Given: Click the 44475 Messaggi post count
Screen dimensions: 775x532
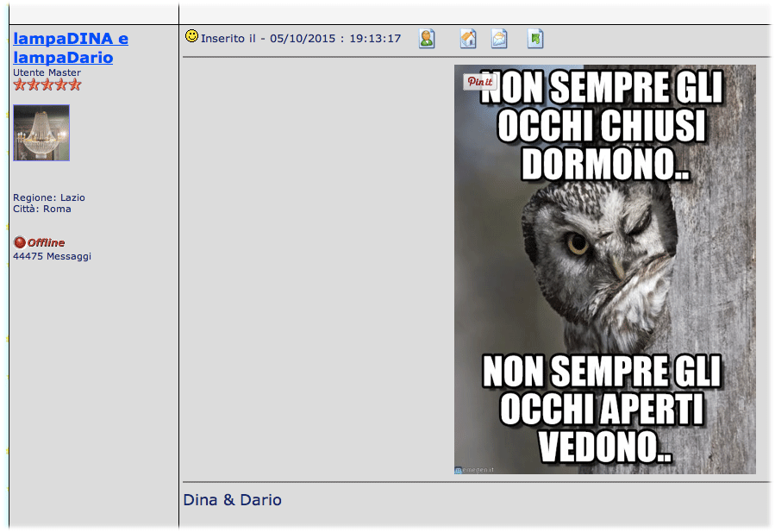Looking at the screenshot, I should tap(52, 256).
